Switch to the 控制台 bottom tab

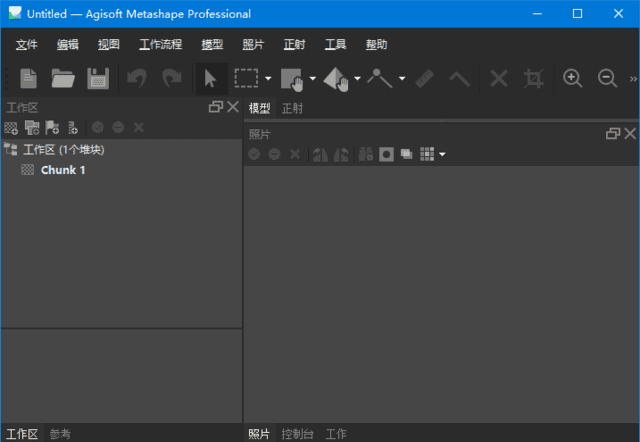point(297,433)
